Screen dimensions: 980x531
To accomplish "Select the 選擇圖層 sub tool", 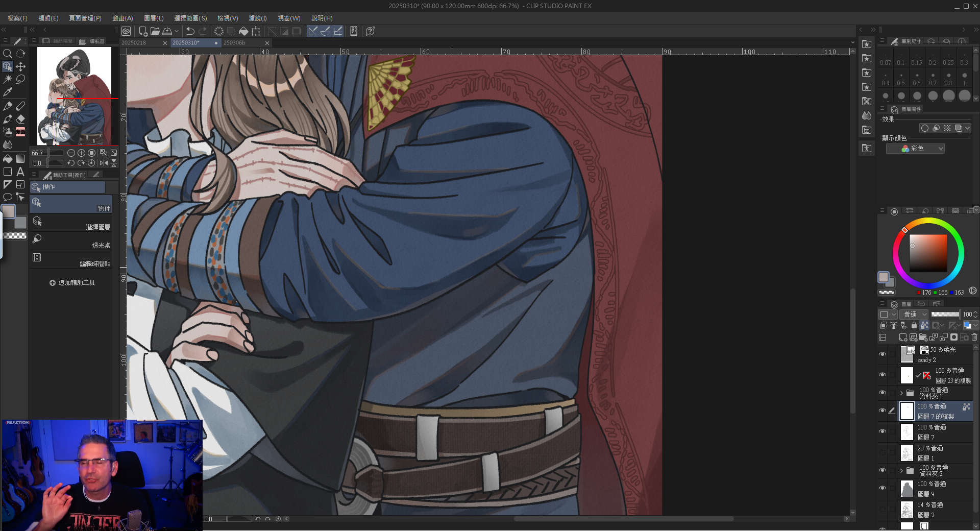I will click(71, 222).
